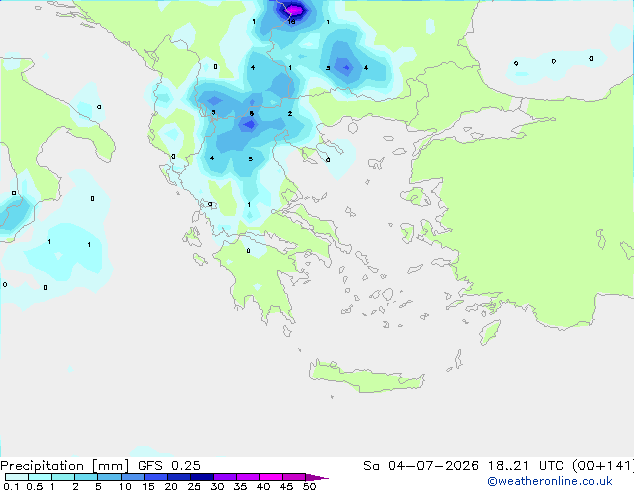The image size is (634, 490).
Task: Click the legend label '30'
Action: 217,486
